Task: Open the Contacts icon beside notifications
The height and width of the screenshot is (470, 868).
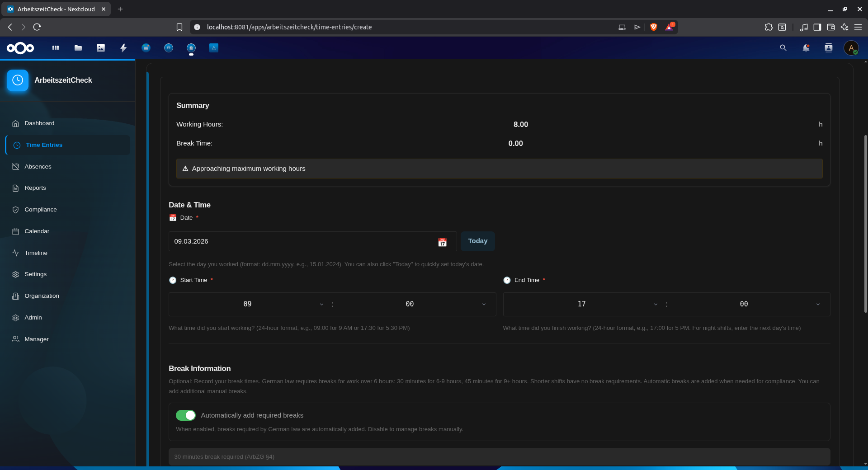Action: [829, 48]
